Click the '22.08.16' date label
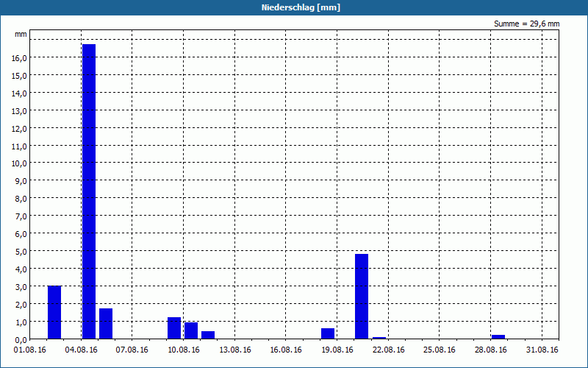 click(389, 350)
